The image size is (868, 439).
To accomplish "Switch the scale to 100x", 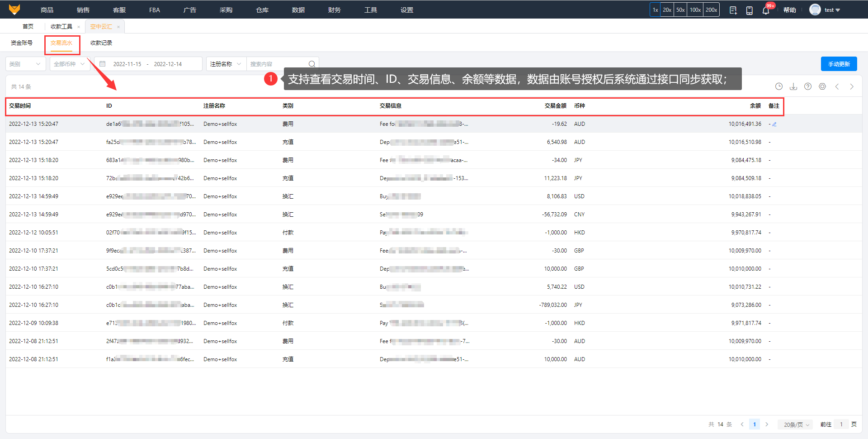I will point(695,10).
